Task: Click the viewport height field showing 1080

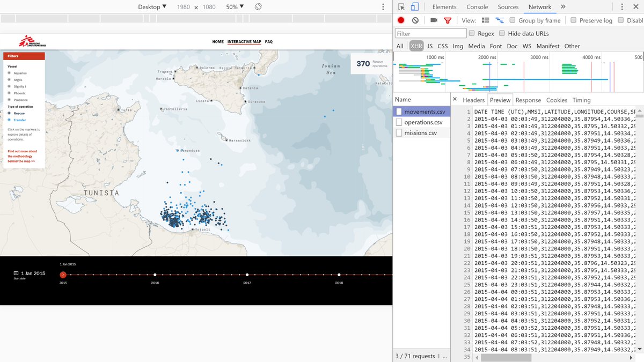Action: point(209,7)
